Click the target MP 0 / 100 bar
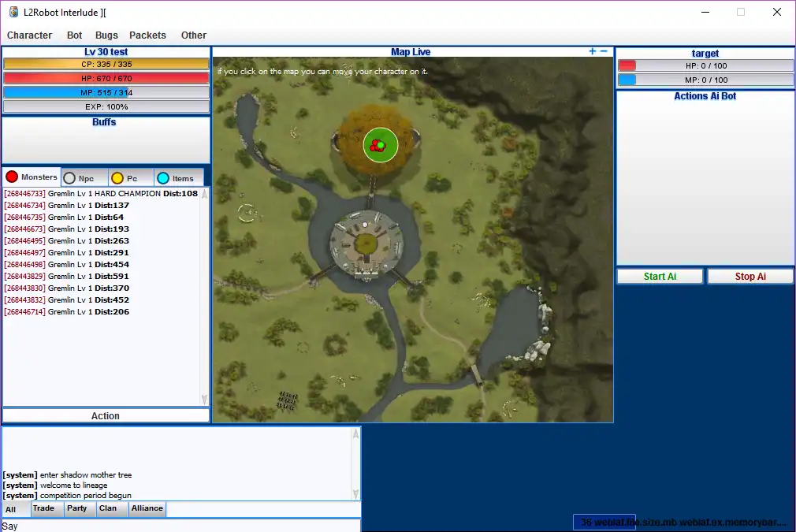 point(705,80)
